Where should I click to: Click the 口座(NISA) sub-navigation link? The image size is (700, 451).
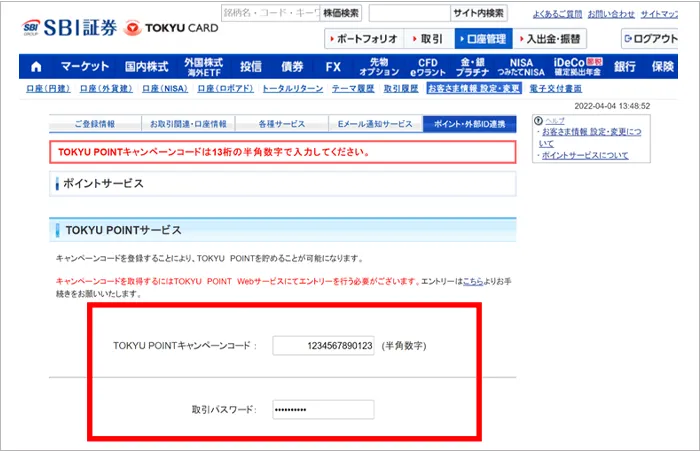pyautogui.click(x=165, y=89)
